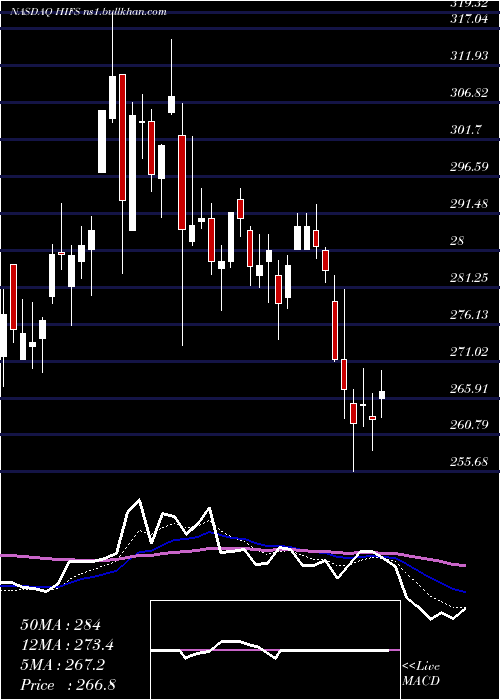
Task: Click the 265.91 price axis label
Action: click(469, 389)
